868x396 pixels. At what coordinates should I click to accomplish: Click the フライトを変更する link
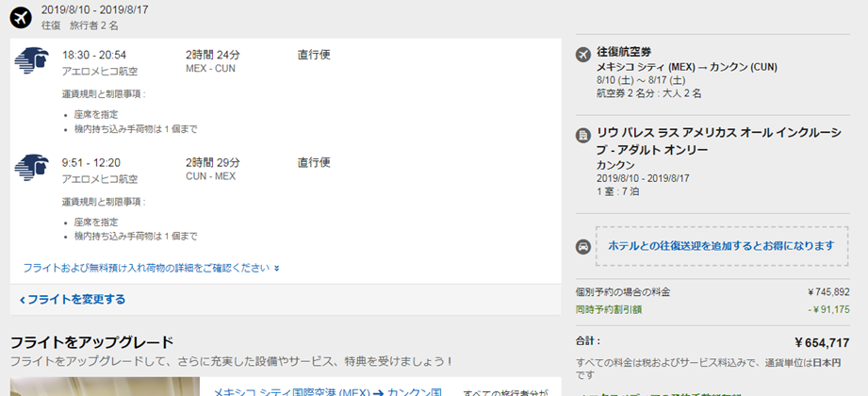[73, 300]
